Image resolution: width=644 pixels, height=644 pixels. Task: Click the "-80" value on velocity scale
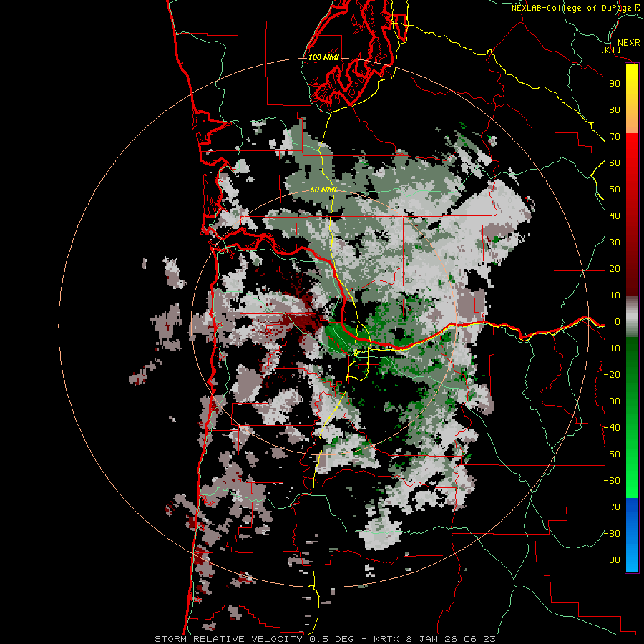click(x=612, y=534)
